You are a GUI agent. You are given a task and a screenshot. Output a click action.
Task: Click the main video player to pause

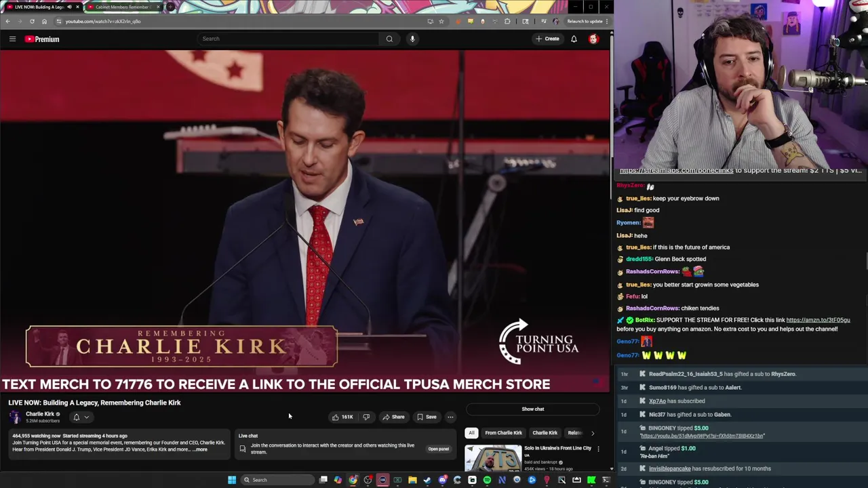(305, 220)
